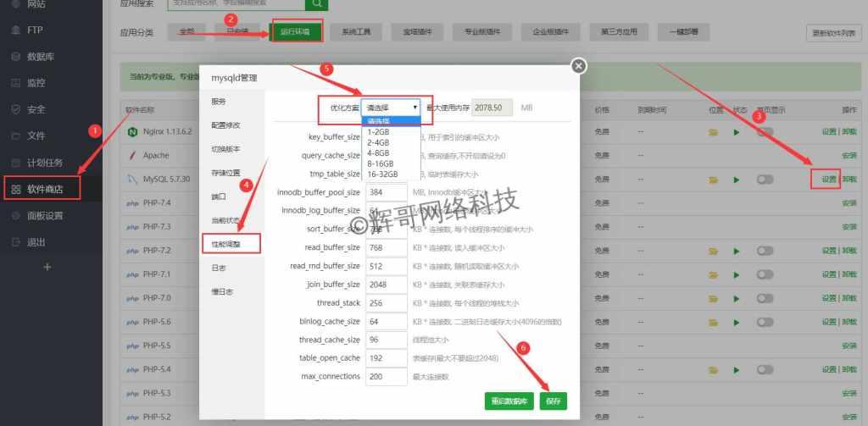Image resolution: width=868 pixels, height=426 pixels.
Task: Open the 存储位置 tab
Action: click(x=231, y=173)
